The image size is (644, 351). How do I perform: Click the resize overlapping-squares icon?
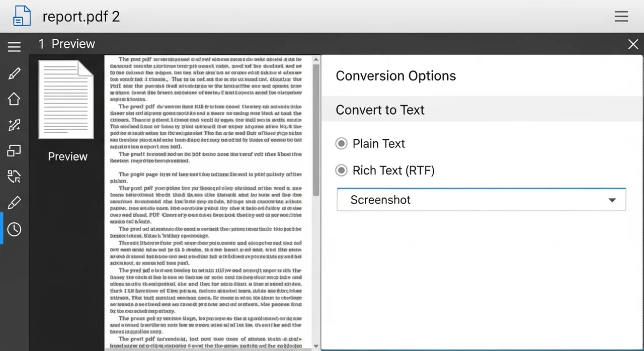point(14,151)
